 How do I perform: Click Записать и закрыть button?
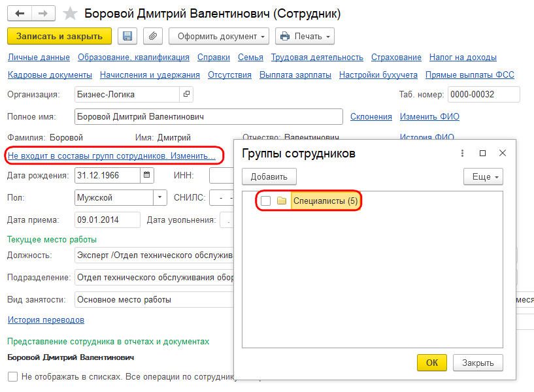click(x=59, y=36)
